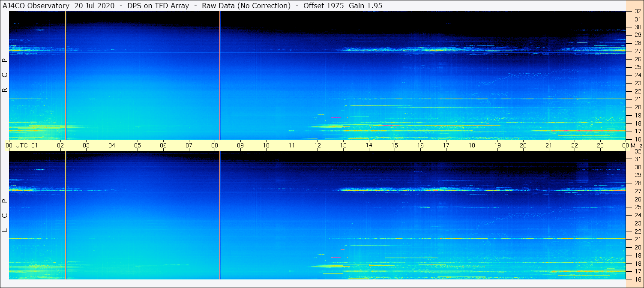644x288 pixels.
Task: Select the 23 hour tick on time axis
Action: [600, 146]
